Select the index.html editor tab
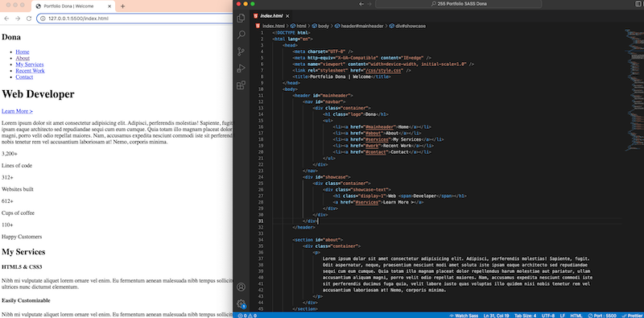This screenshot has height=318, width=644. [x=271, y=16]
